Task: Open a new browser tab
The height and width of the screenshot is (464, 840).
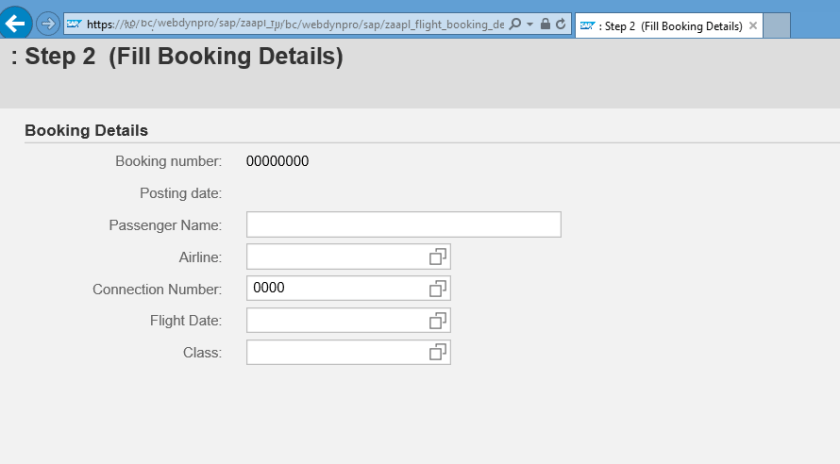Action: click(777, 26)
